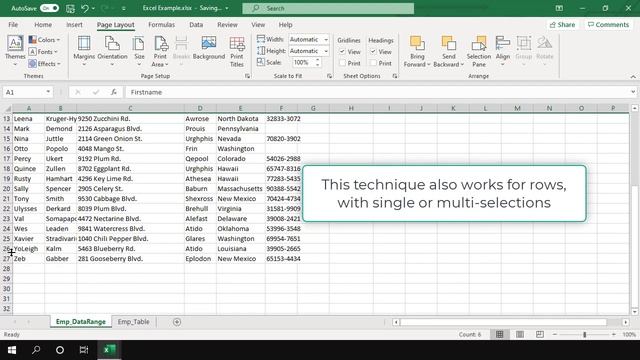
Task: Adjust the Scale percentage stepper
Action: 318,62
